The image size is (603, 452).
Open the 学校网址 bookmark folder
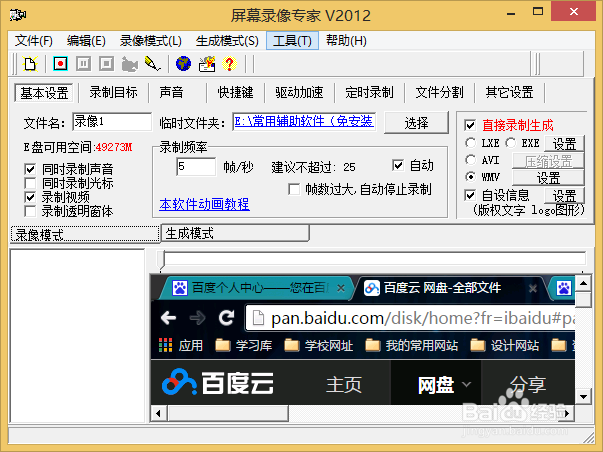[318, 345]
